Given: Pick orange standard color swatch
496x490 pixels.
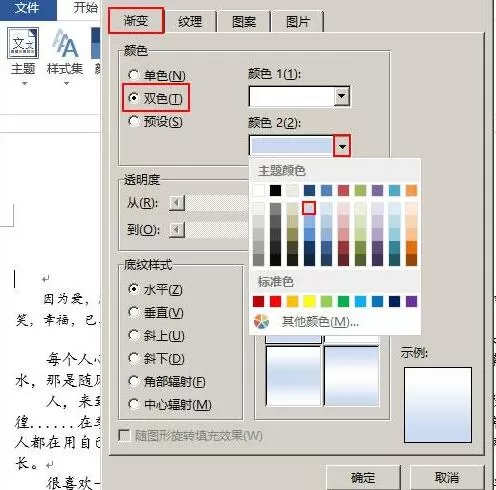Looking at the screenshot, I should 292,301.
